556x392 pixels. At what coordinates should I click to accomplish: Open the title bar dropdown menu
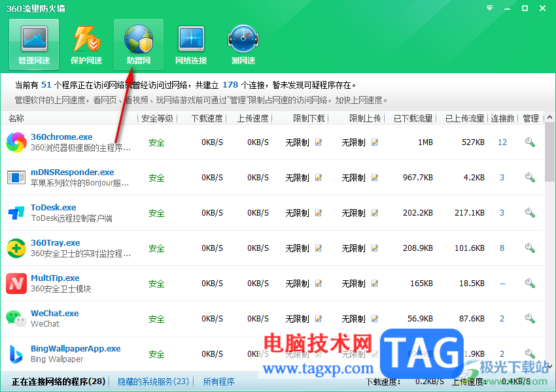point(490,8)
